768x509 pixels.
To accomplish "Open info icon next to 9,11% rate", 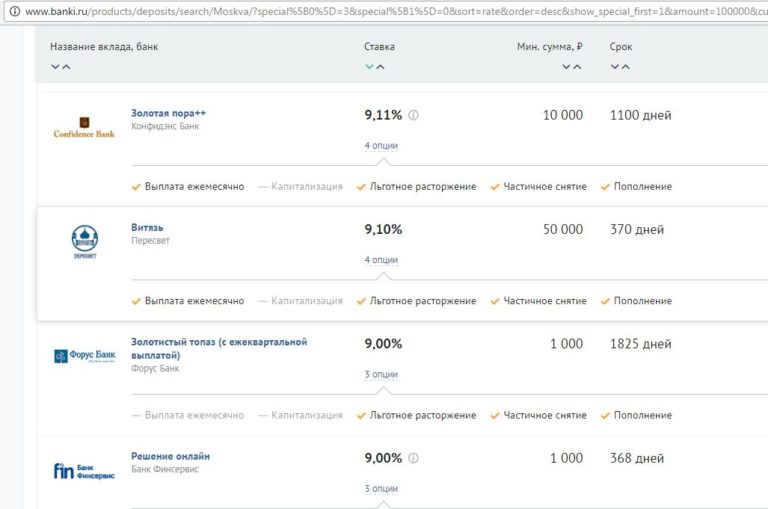I will 414,115.
